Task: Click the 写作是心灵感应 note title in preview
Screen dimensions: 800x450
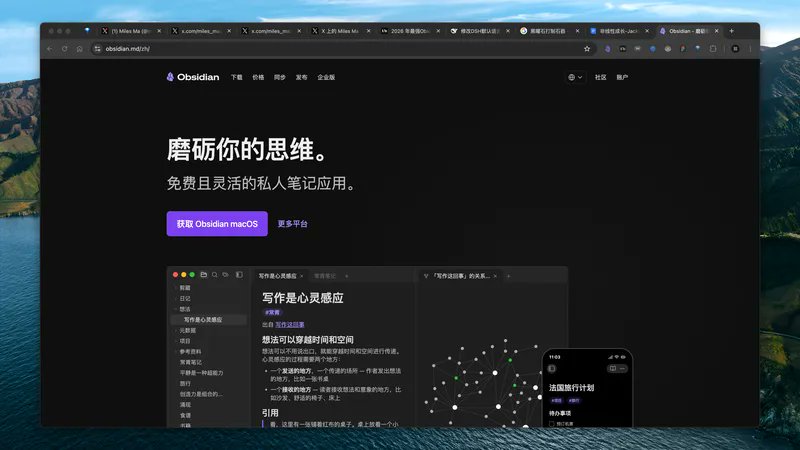Action: tap(303, 298)
